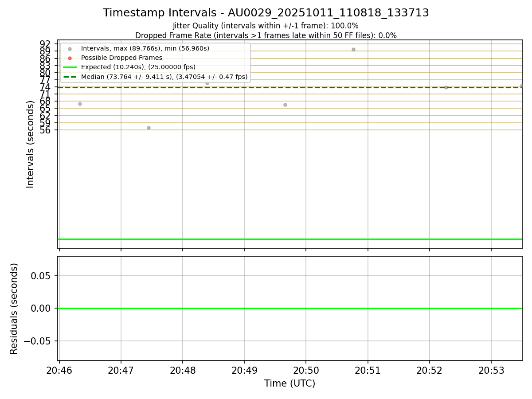Click the data point on median line after 20:52
This screenshot has width=532, height=399.
point(446,87)
